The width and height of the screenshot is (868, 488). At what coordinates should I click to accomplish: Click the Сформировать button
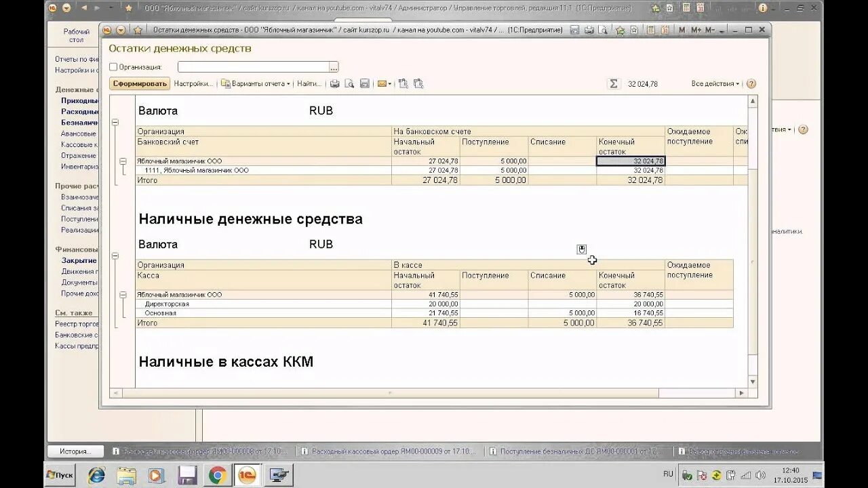point(140,84)
